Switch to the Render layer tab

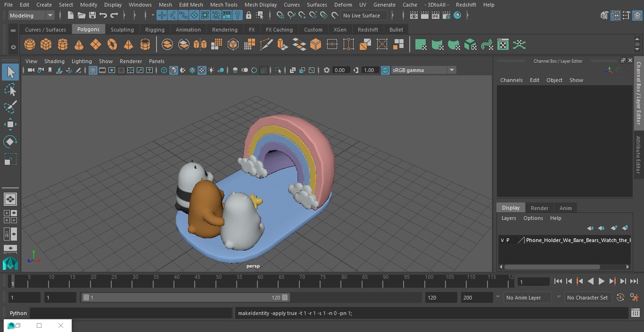[x=539, y=208]
